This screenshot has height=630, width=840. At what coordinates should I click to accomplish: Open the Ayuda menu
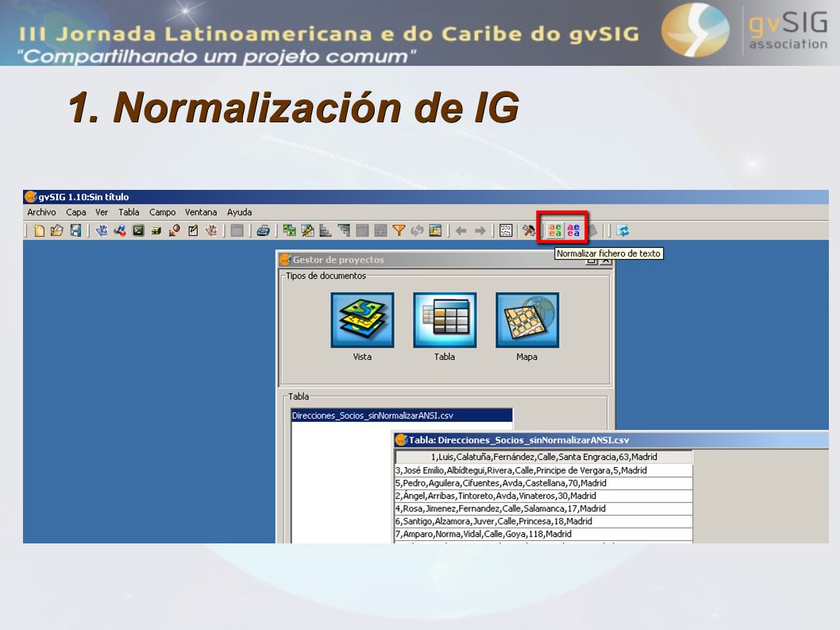239,212
